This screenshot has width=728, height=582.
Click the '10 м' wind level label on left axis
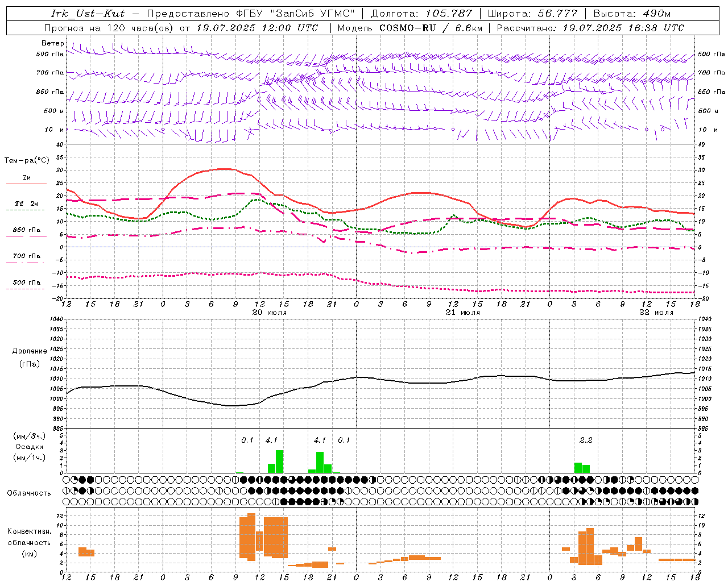coord(54,130)
